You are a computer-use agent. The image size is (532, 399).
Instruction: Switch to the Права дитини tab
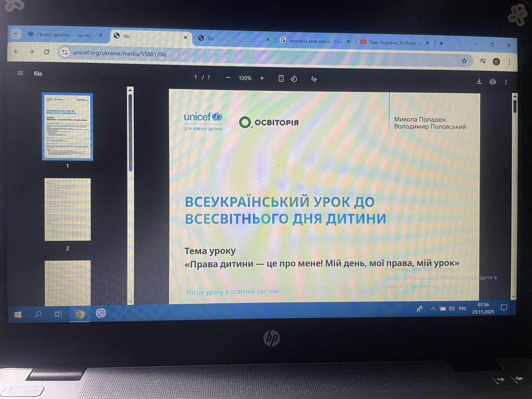(65, 35)
